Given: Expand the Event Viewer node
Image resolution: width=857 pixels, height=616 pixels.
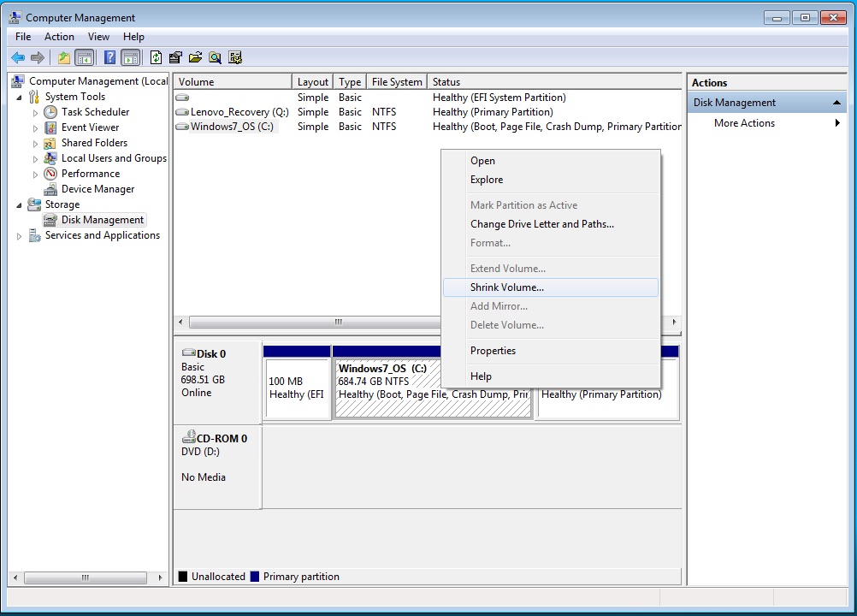Looking at the screenshot, I should [x=36, y=127].
